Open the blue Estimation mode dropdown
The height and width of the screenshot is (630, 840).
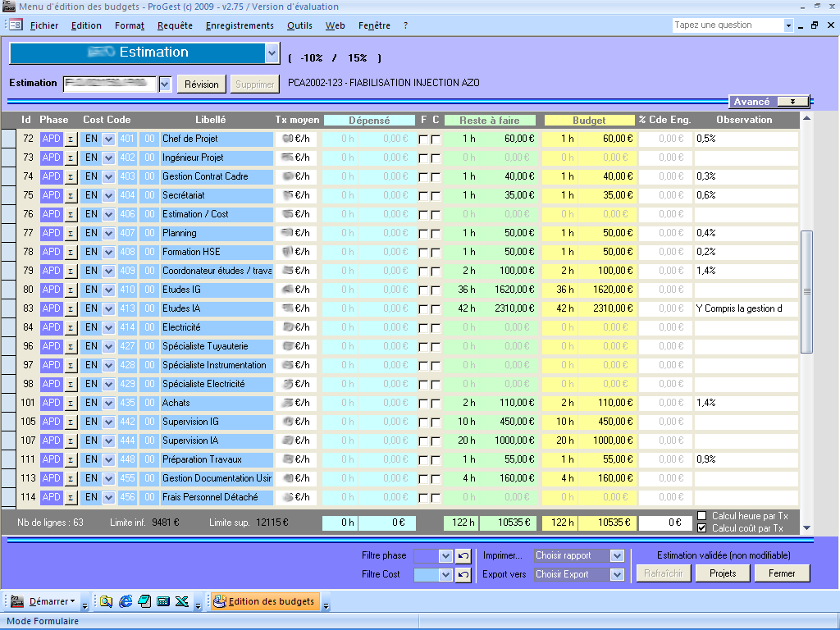point(272,53)
